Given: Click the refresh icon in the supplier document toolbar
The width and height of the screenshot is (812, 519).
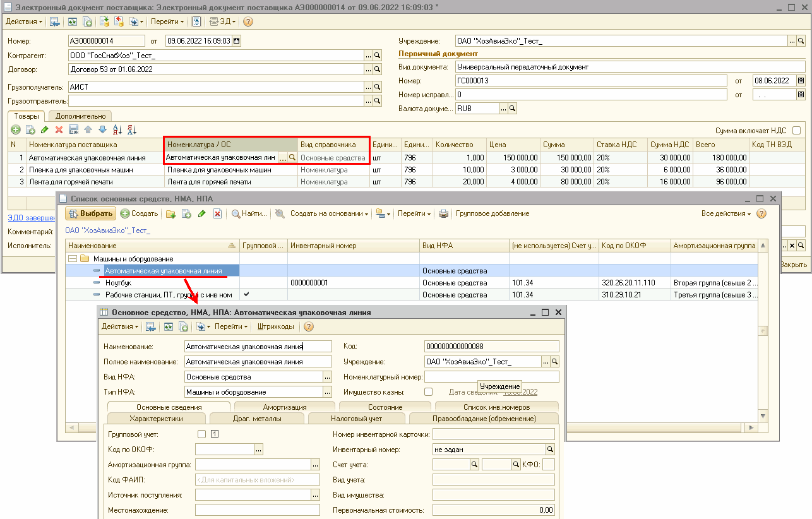Looking at the screenshot, I should click(x=73, y=21).
